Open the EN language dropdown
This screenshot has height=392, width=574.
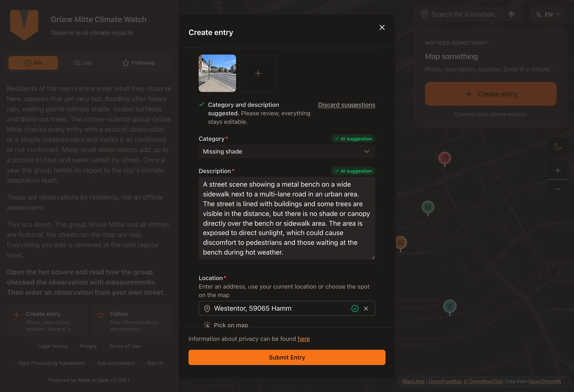548,15
